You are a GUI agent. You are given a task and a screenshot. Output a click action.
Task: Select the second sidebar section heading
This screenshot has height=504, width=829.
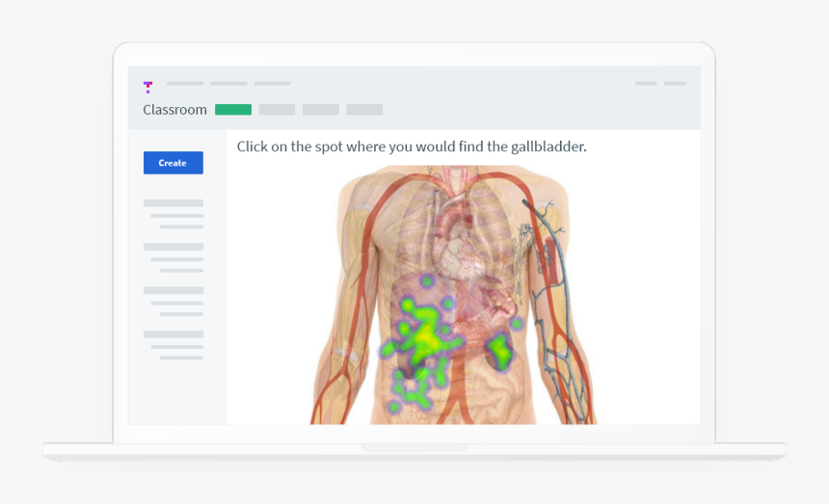174,247
